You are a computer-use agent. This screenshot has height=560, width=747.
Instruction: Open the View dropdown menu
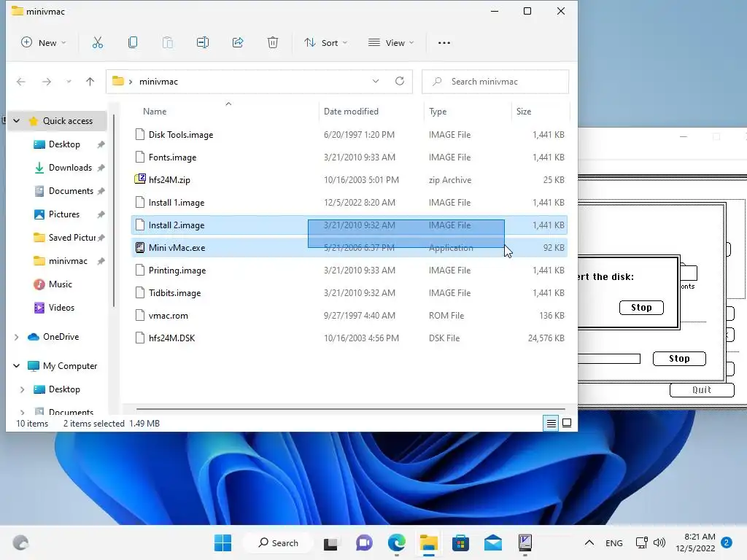[391, 43]
